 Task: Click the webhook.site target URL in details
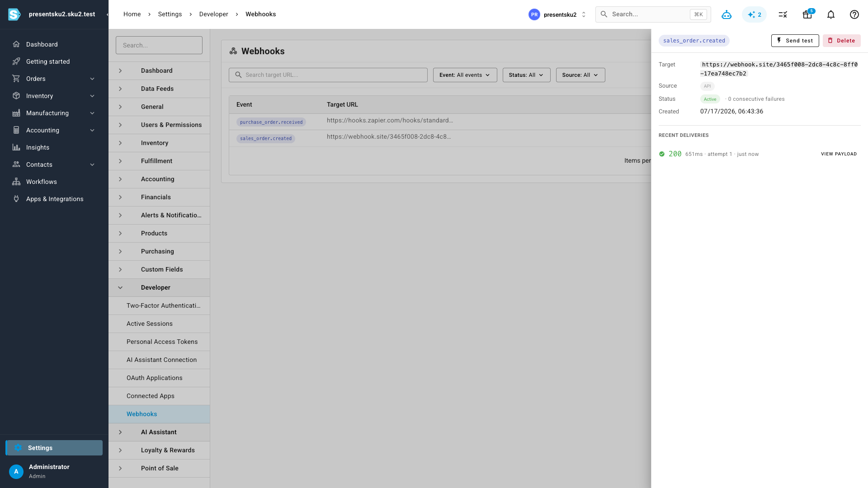point(779,69)
